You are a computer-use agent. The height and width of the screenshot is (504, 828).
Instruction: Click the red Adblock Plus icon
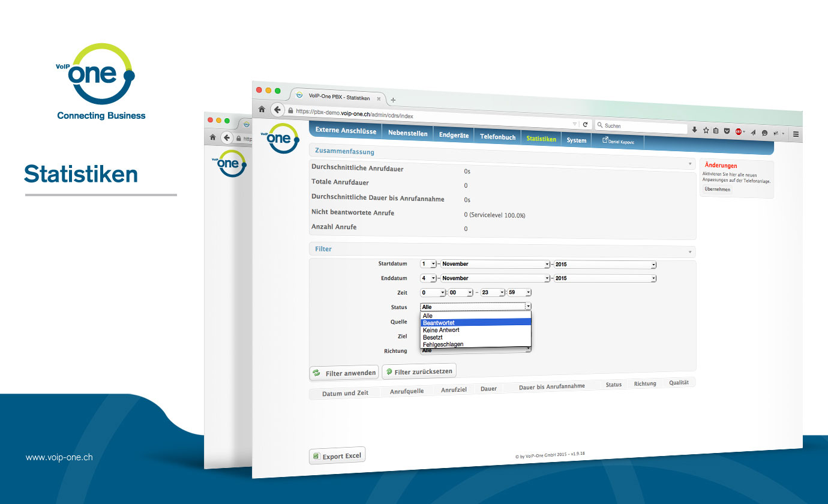[738, 131]
